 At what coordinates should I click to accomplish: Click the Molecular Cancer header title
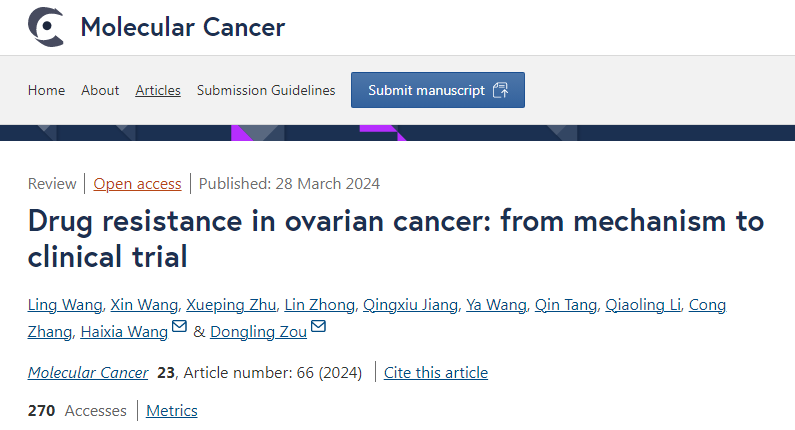pos(183,27)
